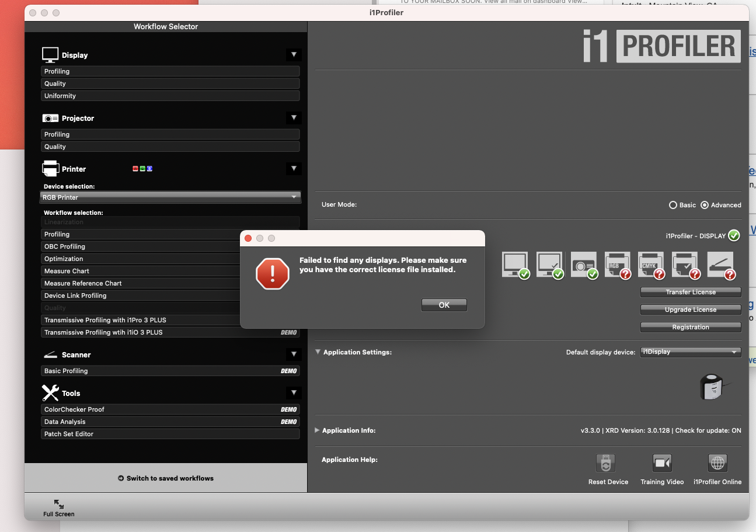Click the printer quality license icon

coord(686,265)
